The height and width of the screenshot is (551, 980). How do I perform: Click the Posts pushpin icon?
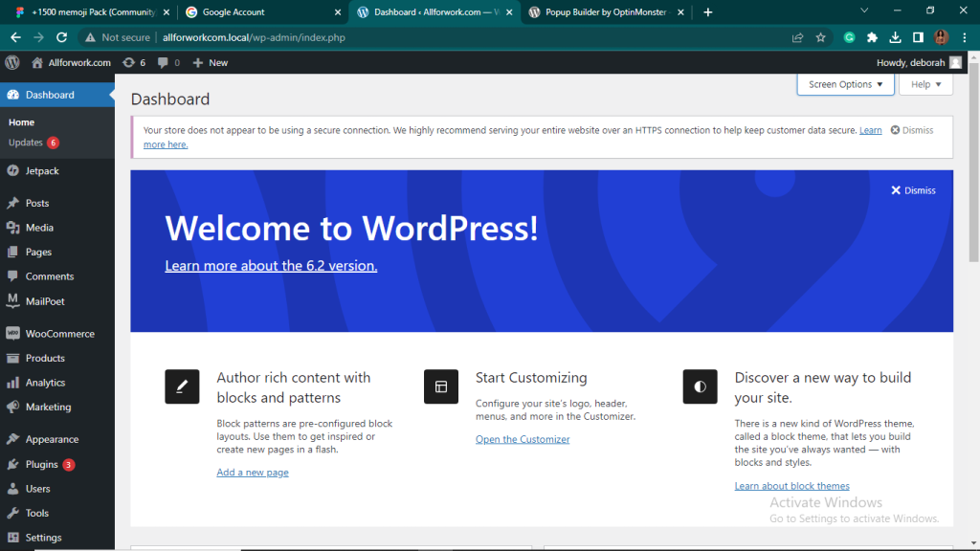point(13,203)
